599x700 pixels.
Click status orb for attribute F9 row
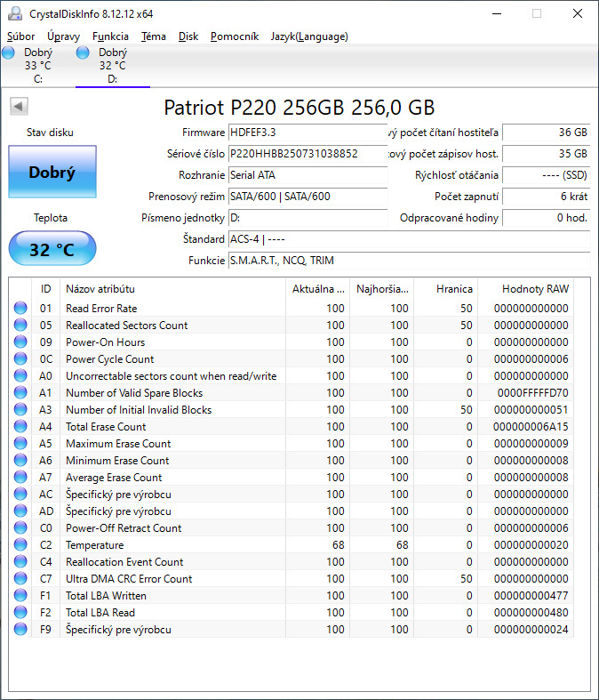point(20,629)
